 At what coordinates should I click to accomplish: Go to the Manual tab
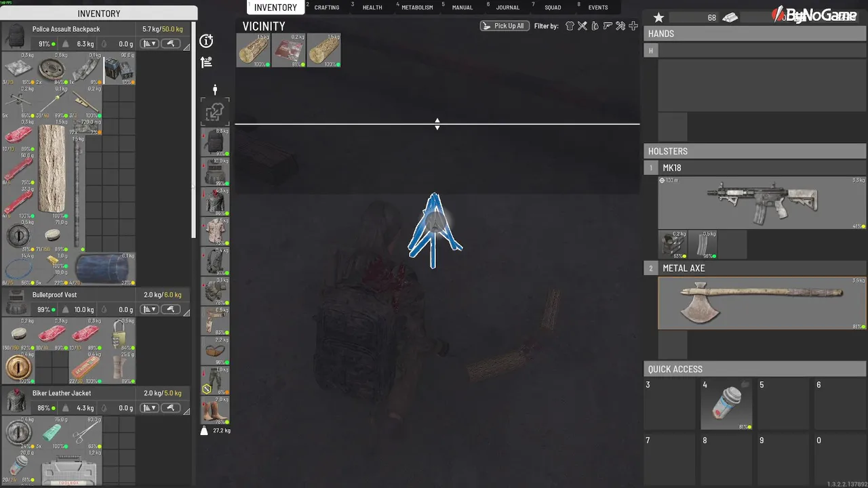point(462,7)
